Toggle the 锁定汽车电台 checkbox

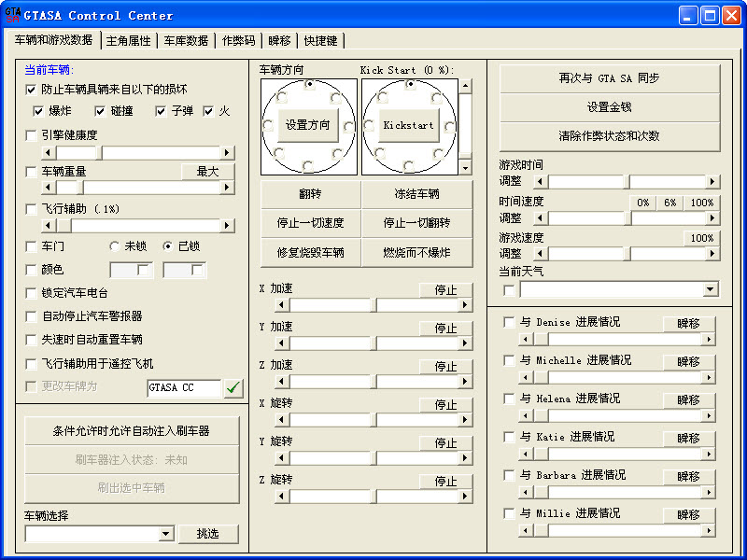pyautogui.click(x=32, y=293)
